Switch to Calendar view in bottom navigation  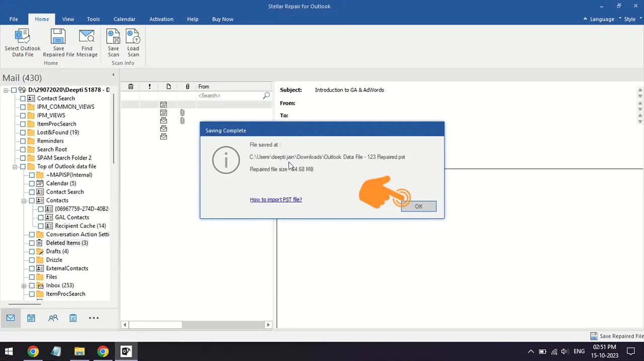pos(31,318)
